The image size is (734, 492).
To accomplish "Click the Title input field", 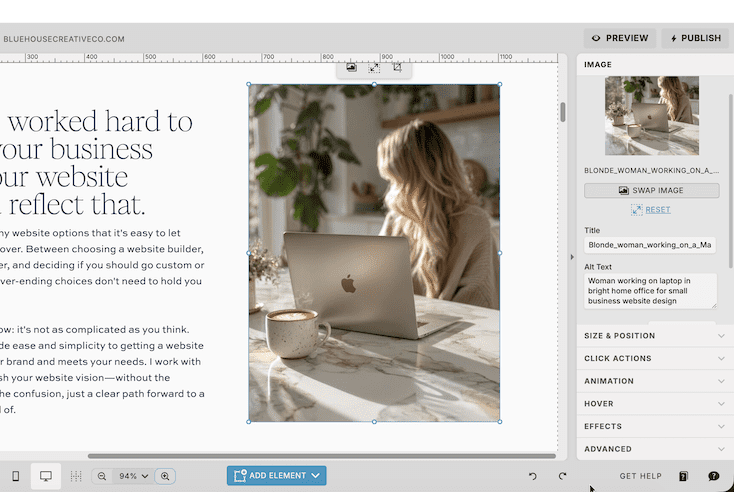I will tap(650, 245).
